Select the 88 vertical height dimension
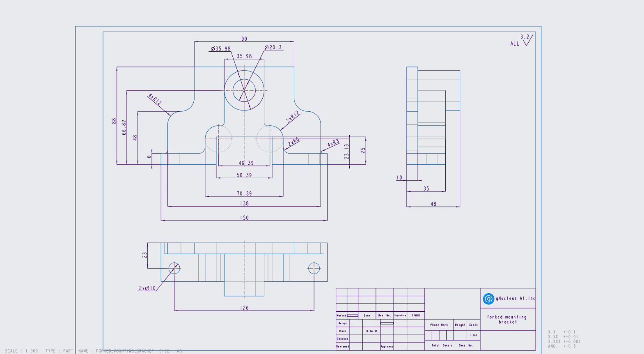The image size is (644, 354). coord(114,121)
